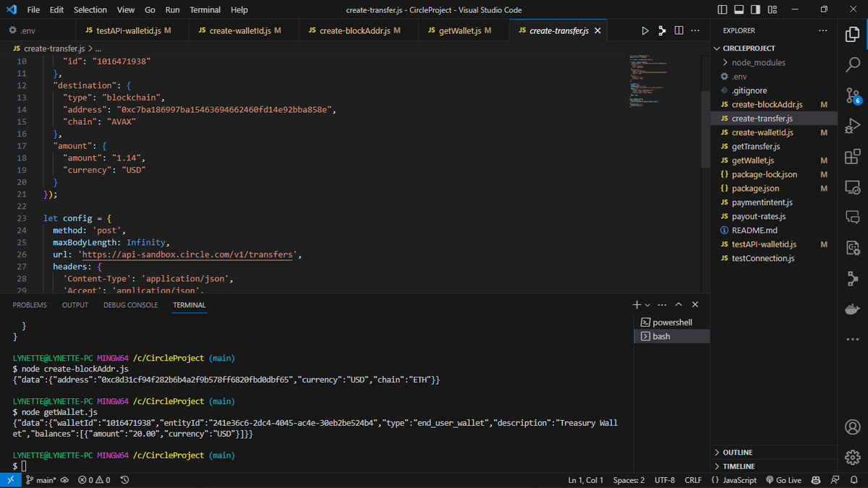Image resolution: width=868 pixels, height=488 pixels.
Task: Open the Search view in activity bar
Action: coord(853,65)
